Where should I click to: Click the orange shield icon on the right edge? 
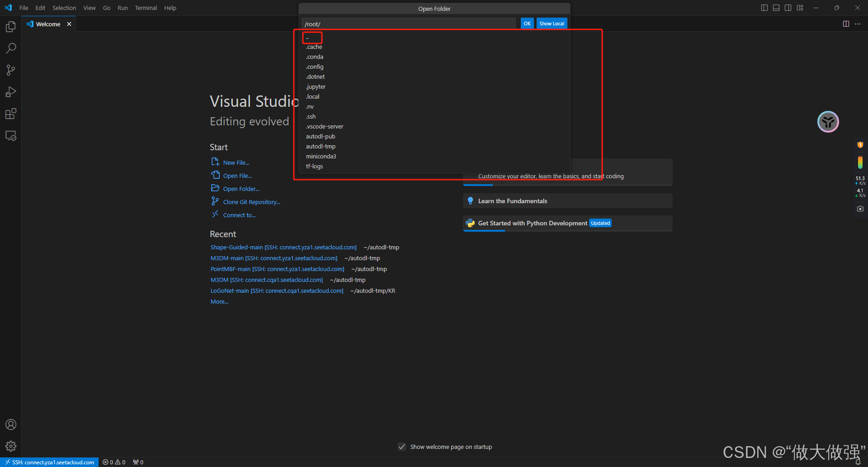pyautogui.click(x=860, y=145)
